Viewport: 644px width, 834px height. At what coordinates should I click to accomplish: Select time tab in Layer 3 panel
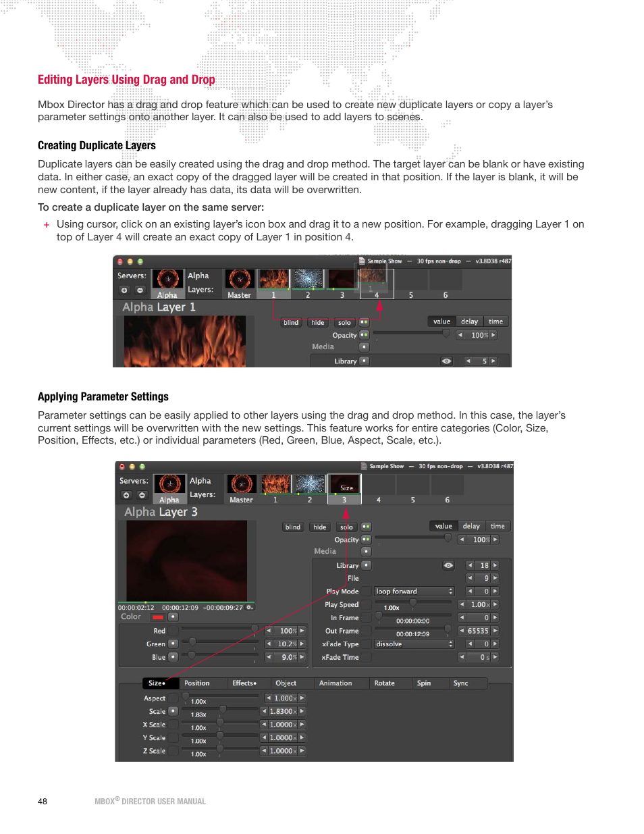(498, 527)
